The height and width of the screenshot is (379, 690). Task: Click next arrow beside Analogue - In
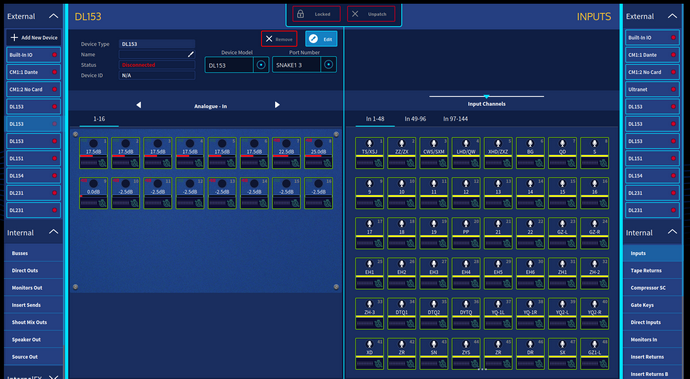coord(277,105)
